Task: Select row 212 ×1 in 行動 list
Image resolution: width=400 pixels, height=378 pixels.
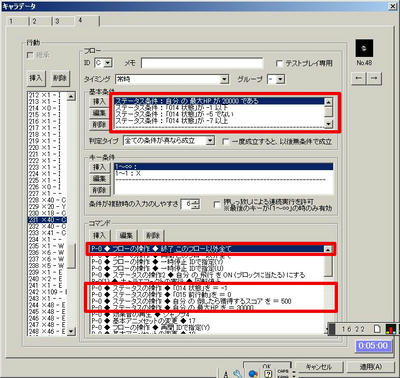Action: pos(47,95)
